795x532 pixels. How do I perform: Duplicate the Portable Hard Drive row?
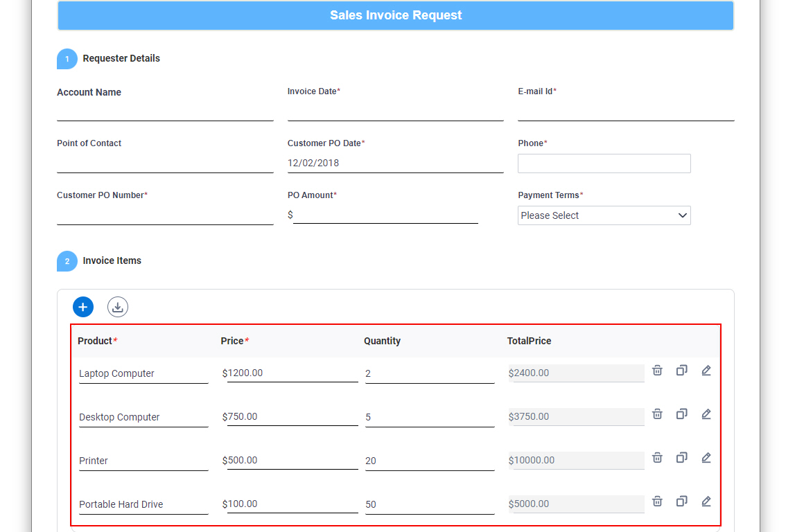[682, 501]
